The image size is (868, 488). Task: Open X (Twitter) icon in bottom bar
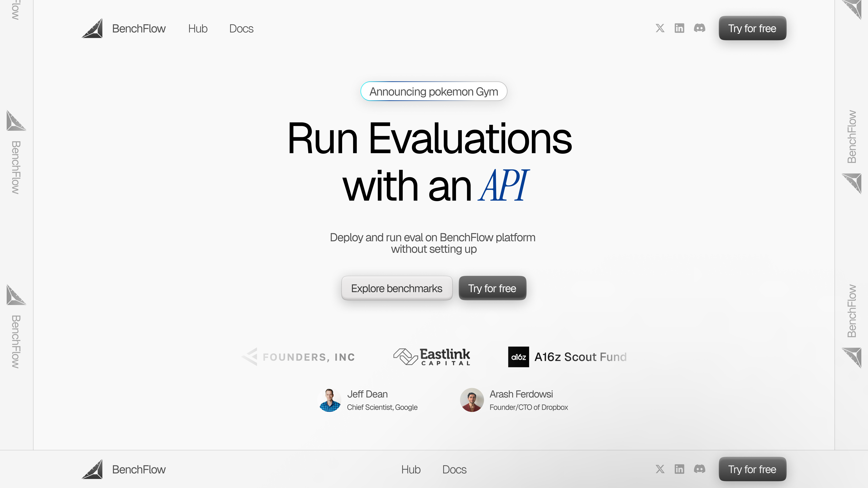pos(660,469)
